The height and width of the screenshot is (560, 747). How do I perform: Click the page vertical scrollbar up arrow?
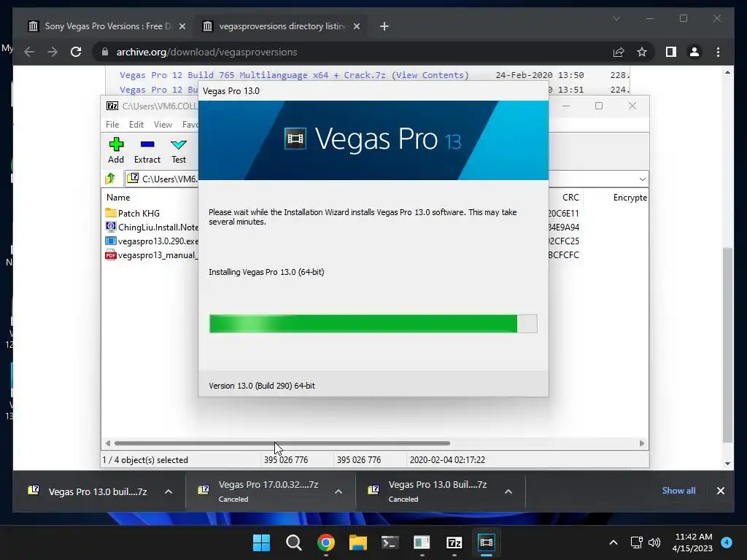tap(727, 72)
